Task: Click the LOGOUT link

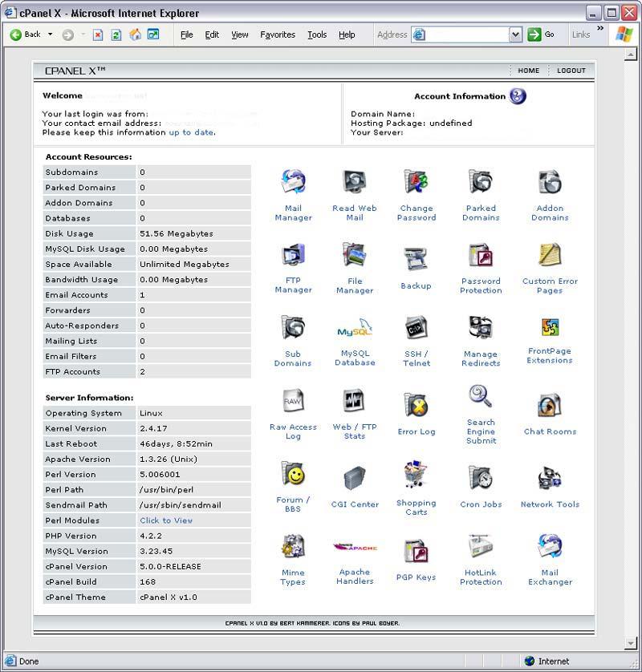Action: (x=571, y=71)
